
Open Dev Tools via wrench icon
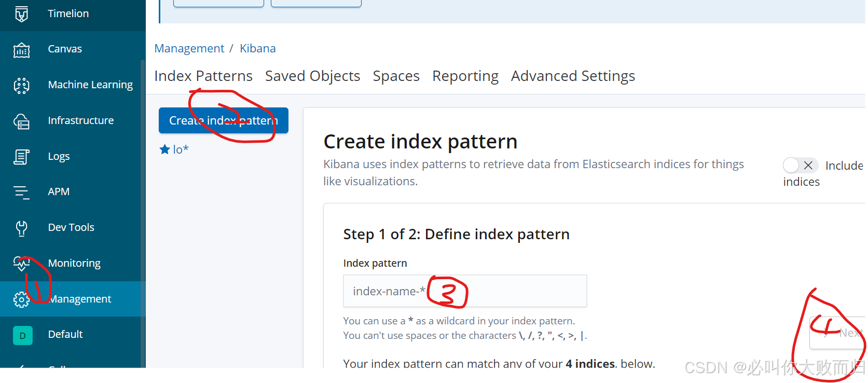pos(21,228)
